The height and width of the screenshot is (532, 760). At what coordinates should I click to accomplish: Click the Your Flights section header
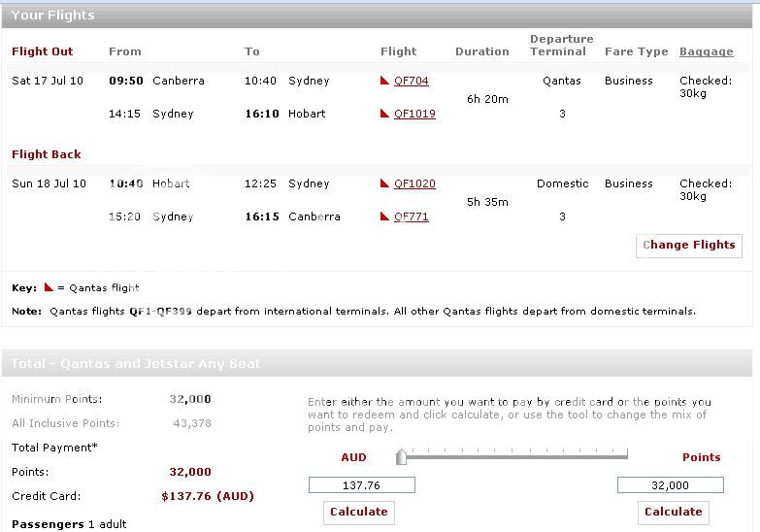52,16
